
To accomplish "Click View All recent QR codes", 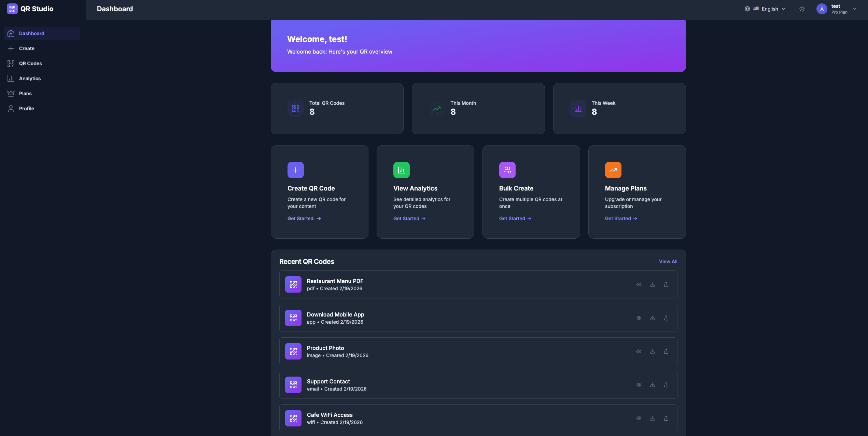I will pos(668,262).
